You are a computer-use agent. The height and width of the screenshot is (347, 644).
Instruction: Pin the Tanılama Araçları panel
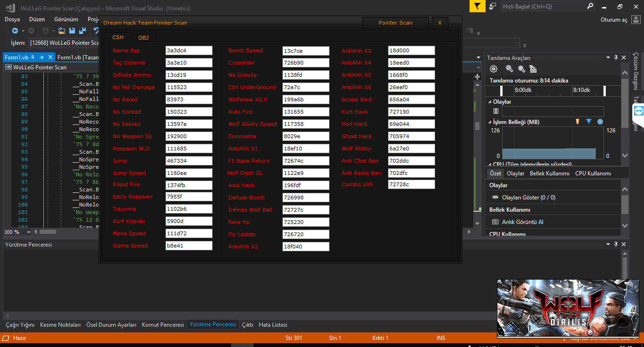point(616,58)
